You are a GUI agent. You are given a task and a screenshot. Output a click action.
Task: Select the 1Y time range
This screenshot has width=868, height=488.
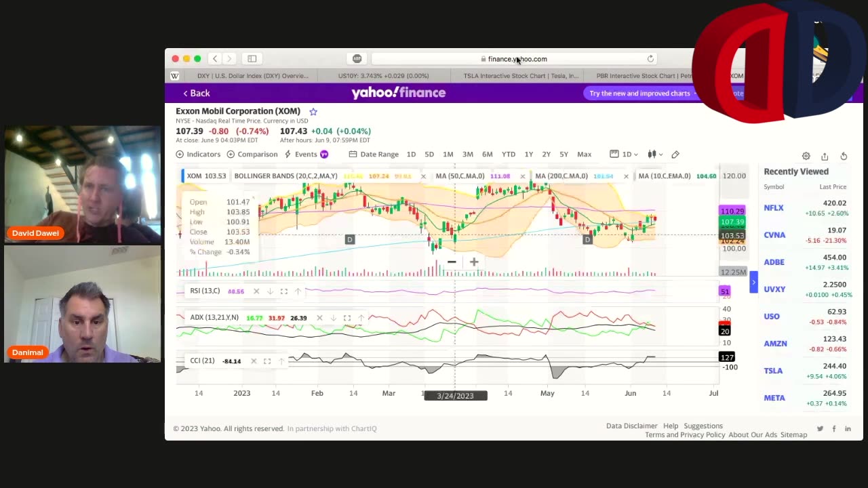pos(529,155)
